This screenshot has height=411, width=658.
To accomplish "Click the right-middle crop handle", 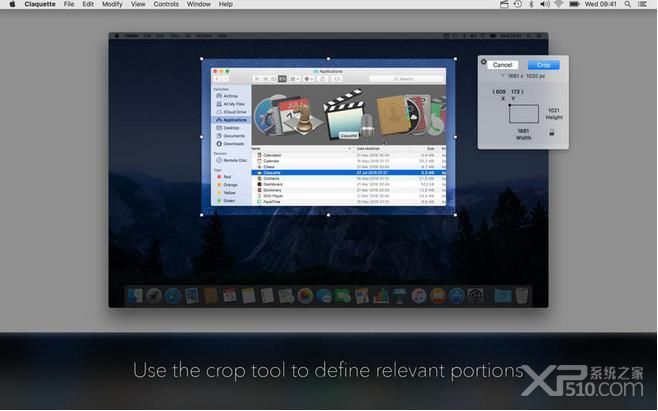I will pos(455,137).
